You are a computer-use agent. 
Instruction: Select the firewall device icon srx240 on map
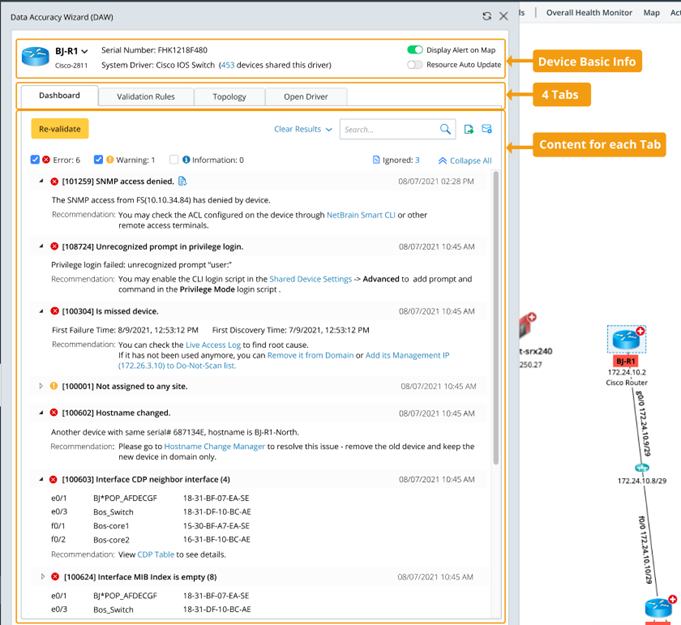(526, 327)
